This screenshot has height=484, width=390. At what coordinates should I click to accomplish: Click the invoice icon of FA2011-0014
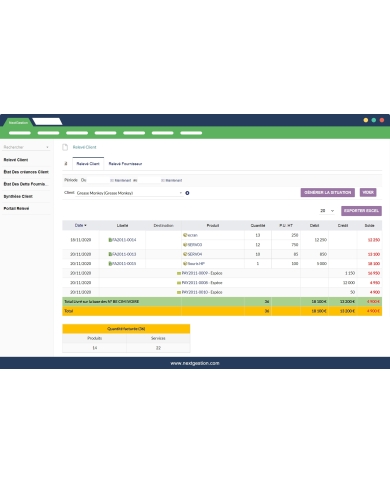pos(110,240)
